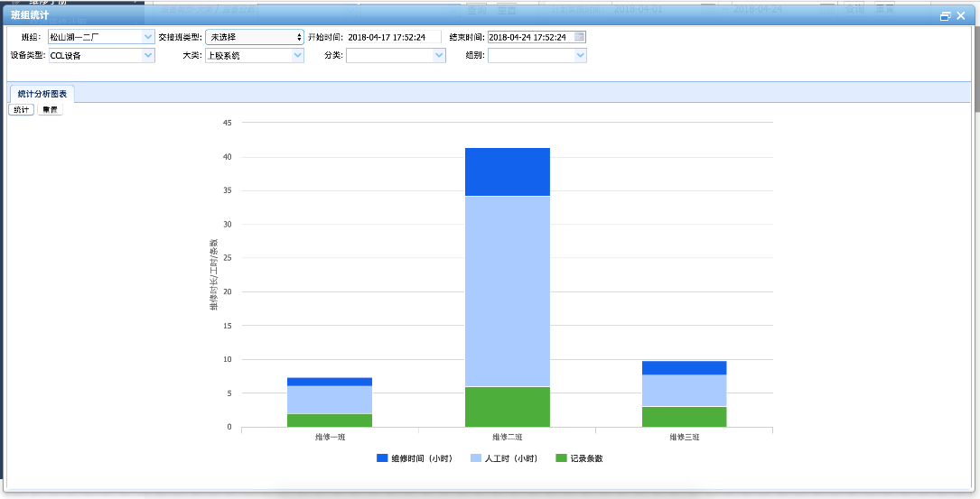The height and width of the screenshot is (499, 980).
Task: Open the calendar picker for 结束时间
Action: 580,37
